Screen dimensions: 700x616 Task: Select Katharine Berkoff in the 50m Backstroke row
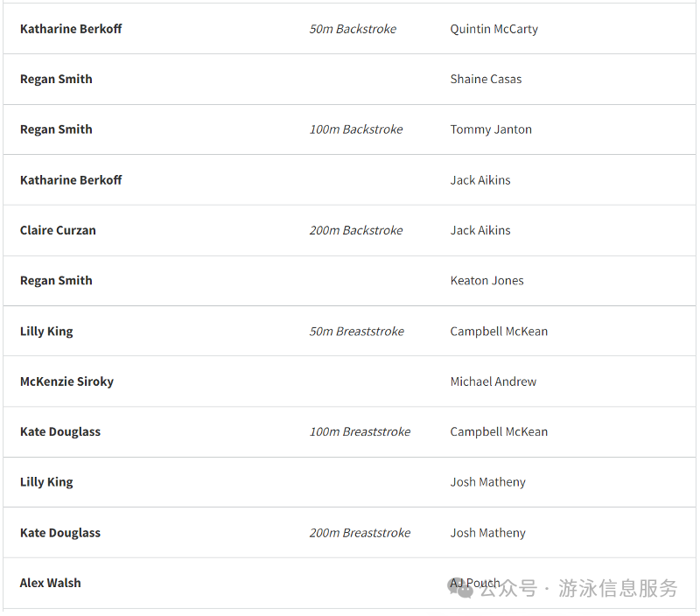[x=71, y=29]
